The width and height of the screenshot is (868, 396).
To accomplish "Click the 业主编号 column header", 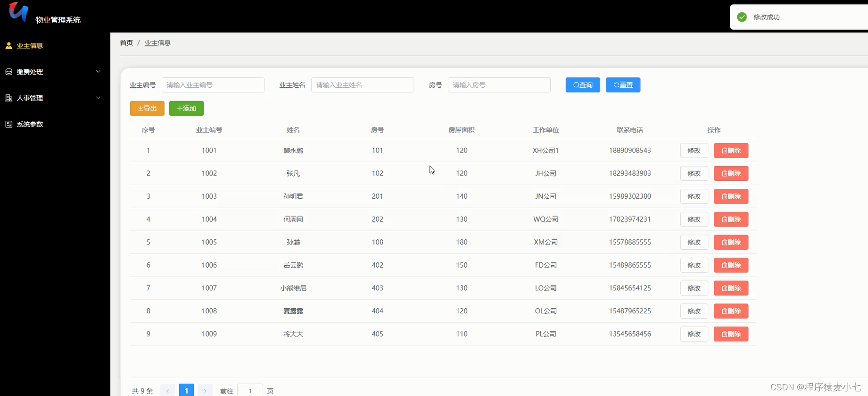I will coord(209,130).
